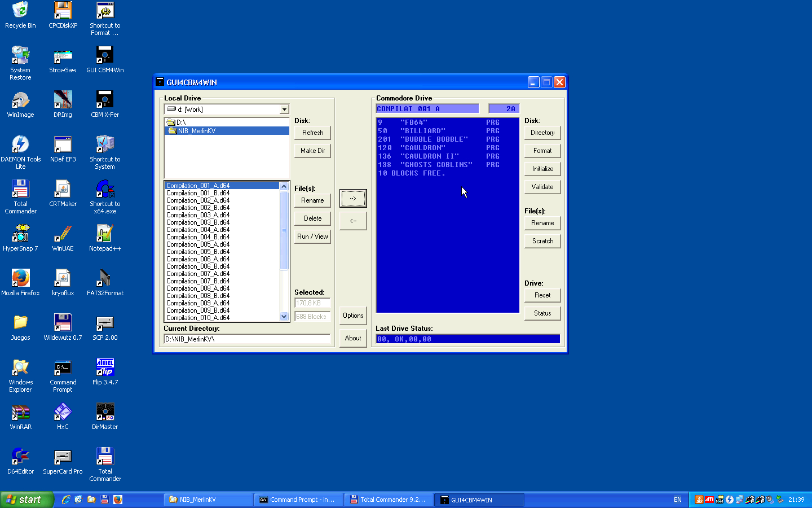
Task: Select the Flip 3.4.7 desktop icon
Action: (105, 372)
